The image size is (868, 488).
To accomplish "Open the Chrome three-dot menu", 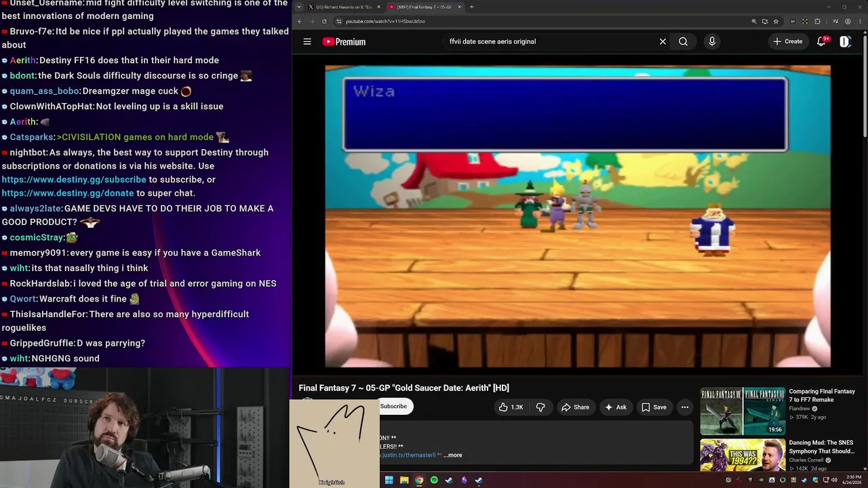I will click(860, 21).
